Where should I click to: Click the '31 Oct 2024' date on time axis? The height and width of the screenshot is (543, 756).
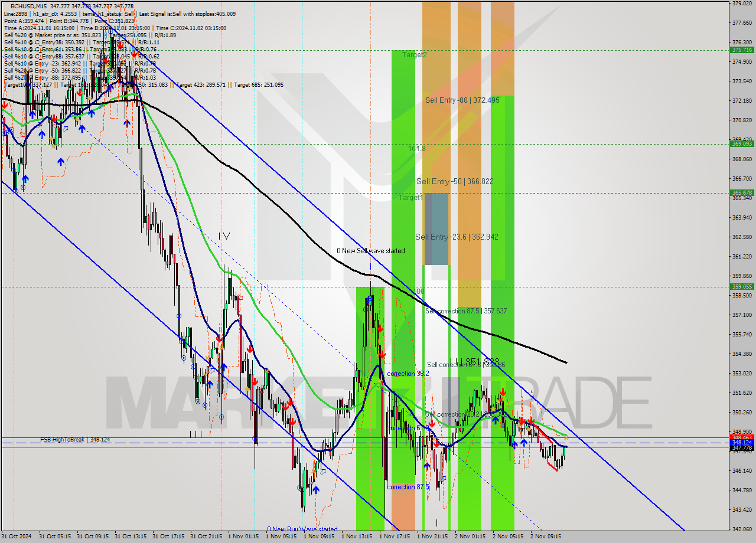point(17,537)
